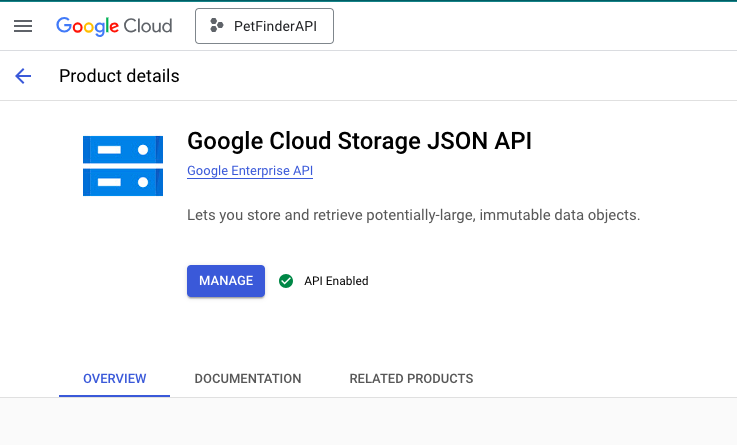Click the PetFinderAPI project name text

click(277, 26)
